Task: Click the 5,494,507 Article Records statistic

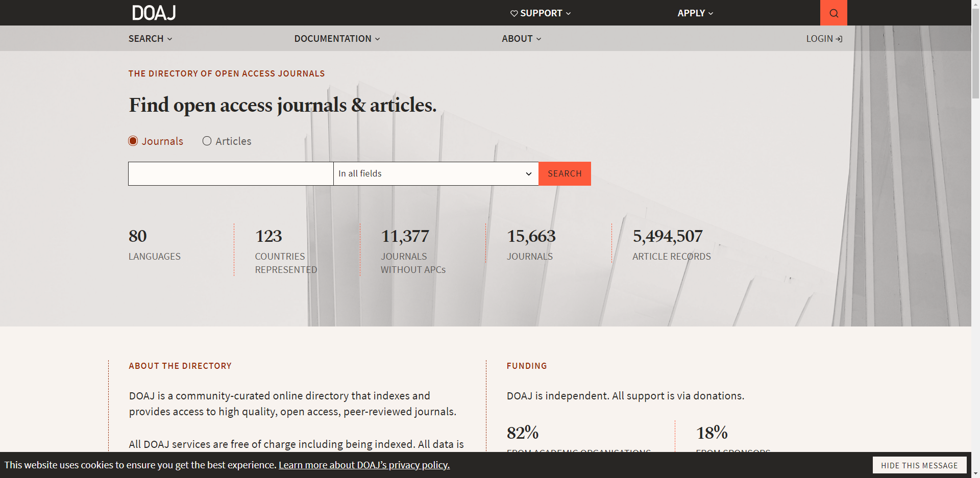Action: 672,245
